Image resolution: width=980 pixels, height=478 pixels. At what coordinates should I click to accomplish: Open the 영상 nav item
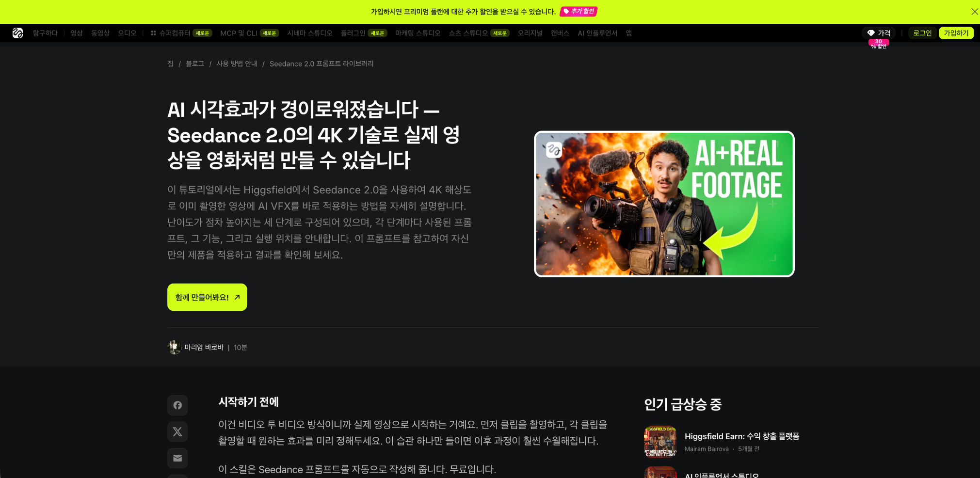click(x=77, y=33)
